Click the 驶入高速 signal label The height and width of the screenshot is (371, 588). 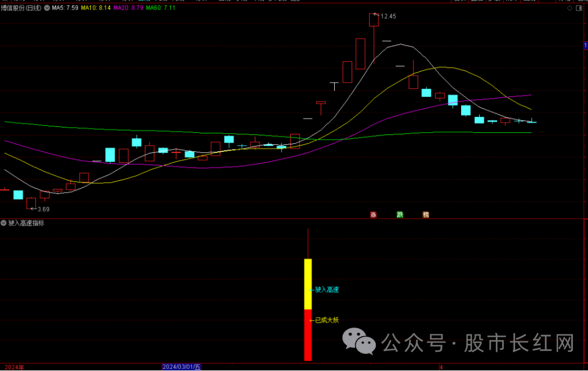tap(327, 290)
